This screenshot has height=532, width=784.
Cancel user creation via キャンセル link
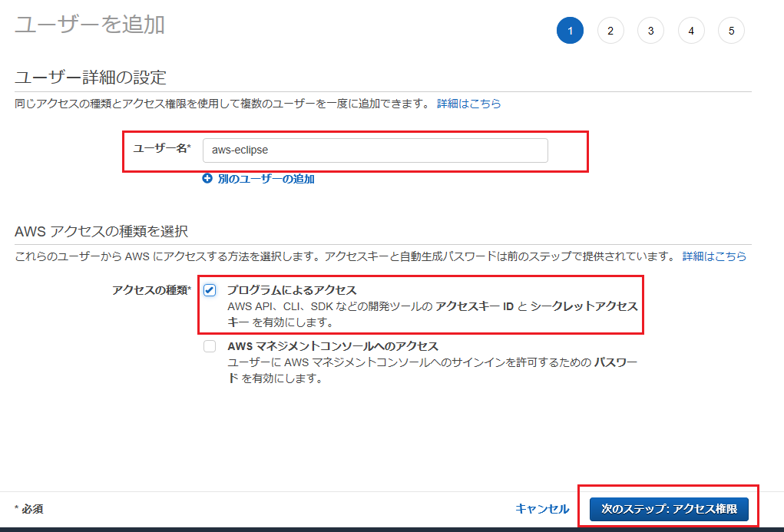click(x=542, y=509)
